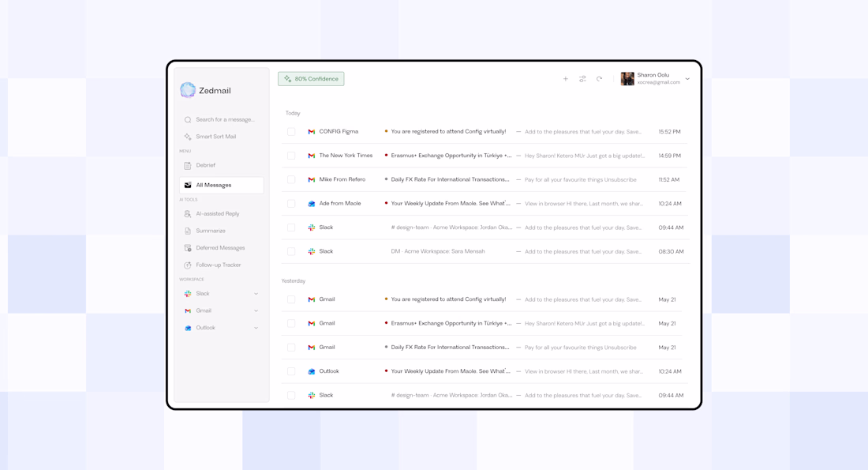Click the Smart Sort Mail sparkle icon
The height and width of the screenshot is (470, 868).
click(188, 137)
